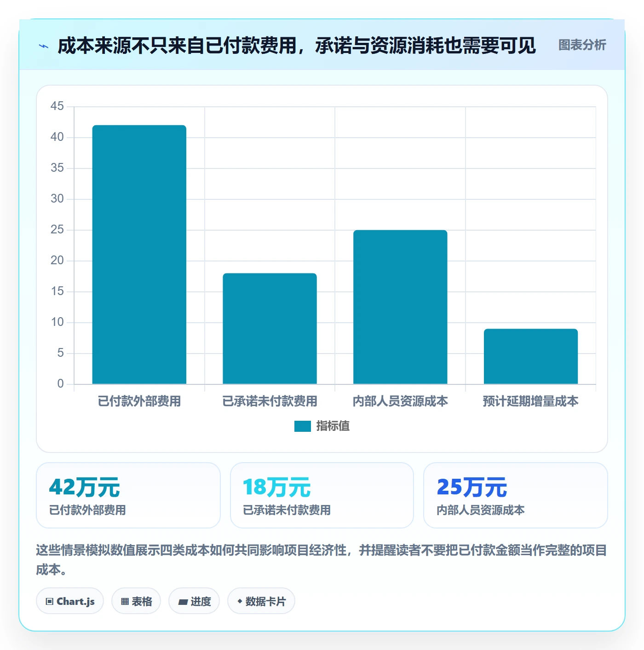Click the 表格 tag chip
Viewport: 644px width, 650px height.
[136, 601]
